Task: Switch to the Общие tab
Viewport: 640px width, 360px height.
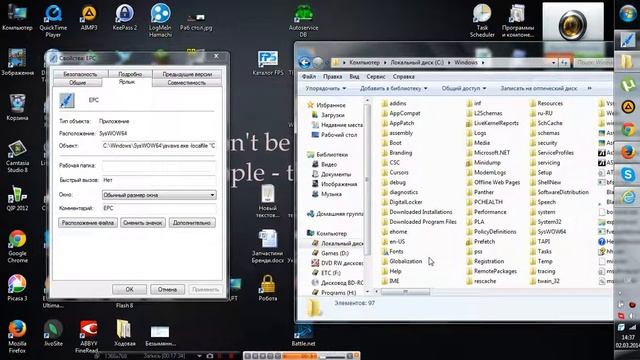Action: pos(77,83)
